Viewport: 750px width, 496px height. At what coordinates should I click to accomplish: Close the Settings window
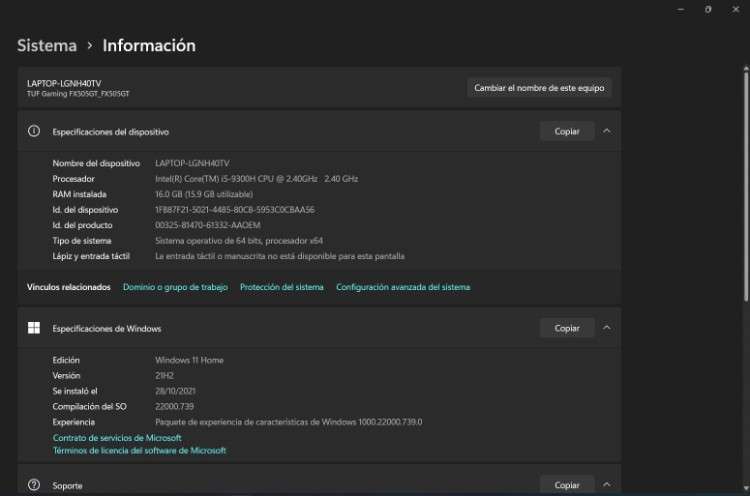pos(735,10)
